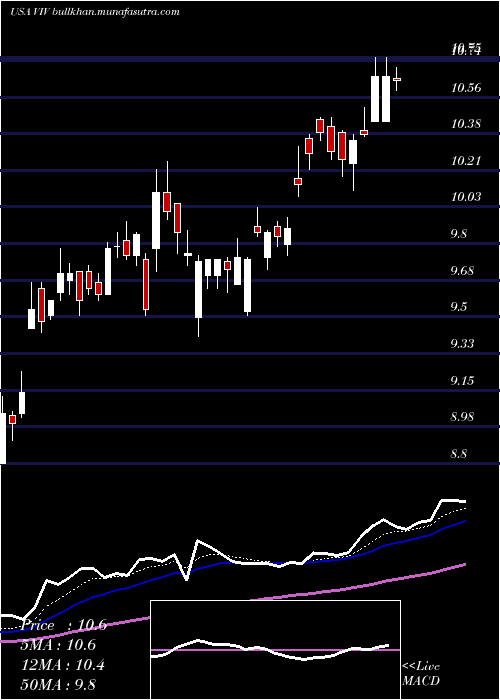
Task: Click the last small red candlestick
Action: click(x=396, y=79)
